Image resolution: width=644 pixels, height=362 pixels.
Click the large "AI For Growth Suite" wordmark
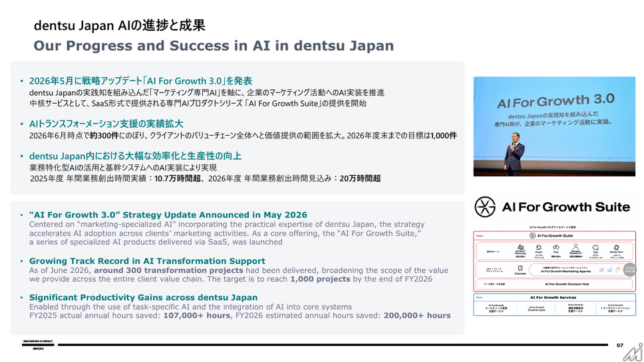566,207
